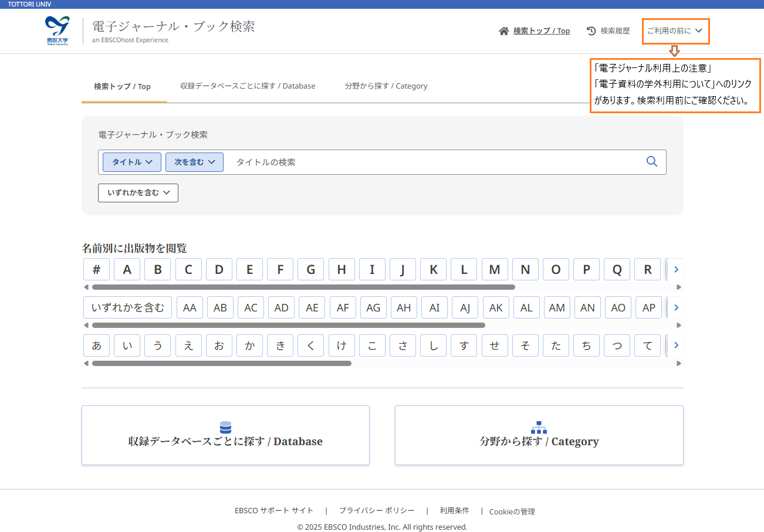Browse titles starting with あ

point(97,345)
